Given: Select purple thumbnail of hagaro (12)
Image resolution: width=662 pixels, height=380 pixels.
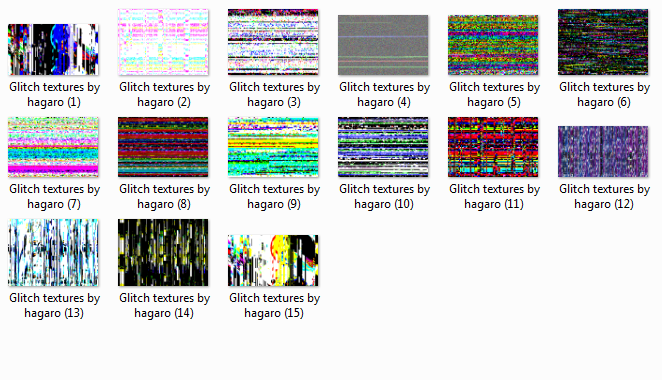Looking at the screenshot, I should tap(603, 152).
